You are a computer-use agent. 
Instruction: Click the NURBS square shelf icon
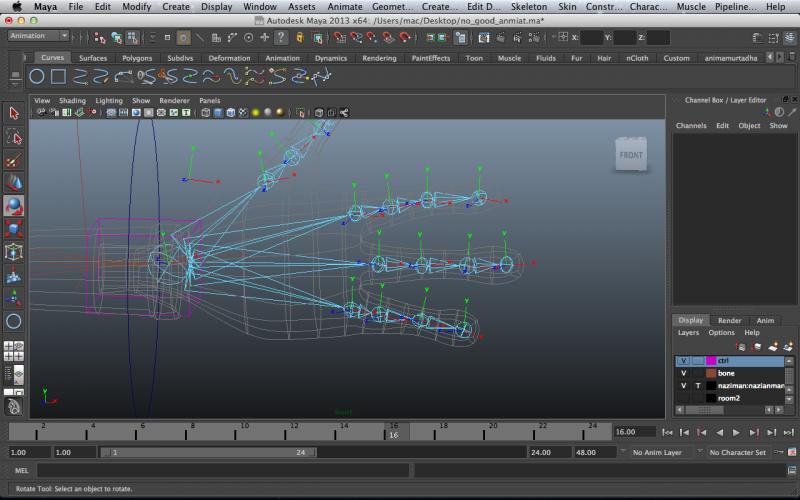point(59,76)
